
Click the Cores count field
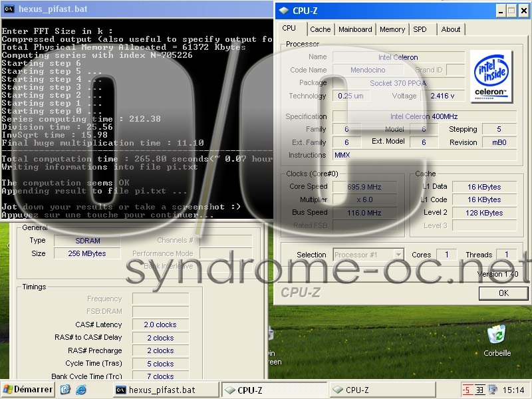pyautogui.click(x=446, y=255)
